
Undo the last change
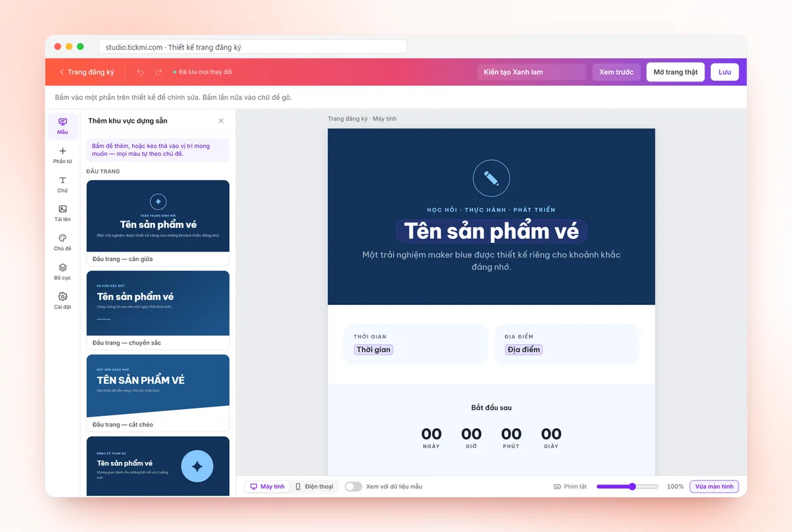[140, 72]
